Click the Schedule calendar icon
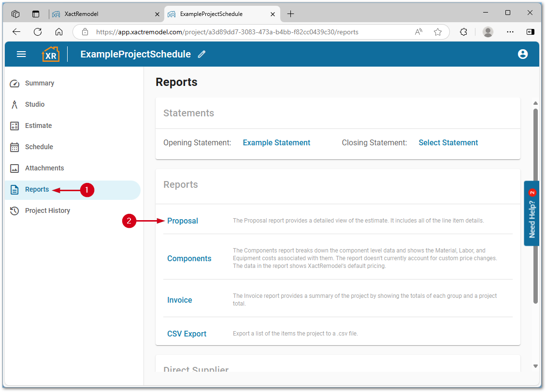Image resolution: width=546 pixels, height=392 pixels. (14, 147)
